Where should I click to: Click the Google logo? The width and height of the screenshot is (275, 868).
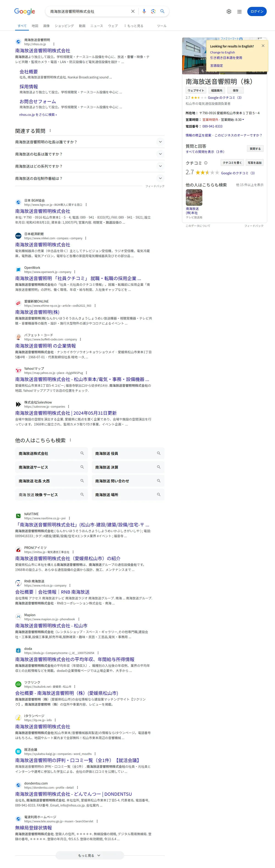(x=25, y=11)
